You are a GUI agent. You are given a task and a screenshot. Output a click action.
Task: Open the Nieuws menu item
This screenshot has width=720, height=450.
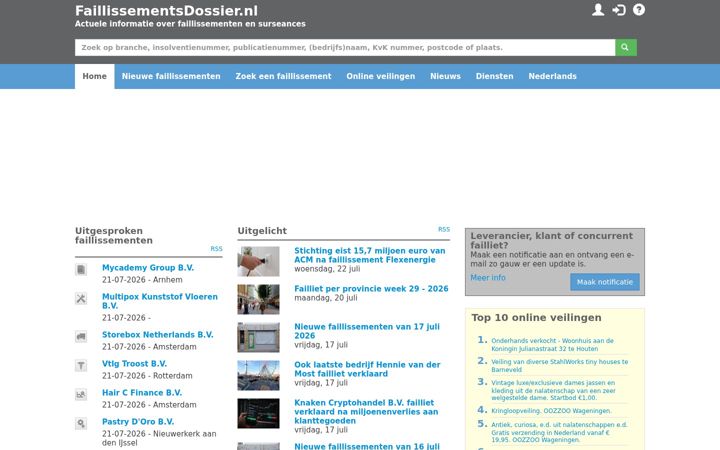[x=445, y=76]
